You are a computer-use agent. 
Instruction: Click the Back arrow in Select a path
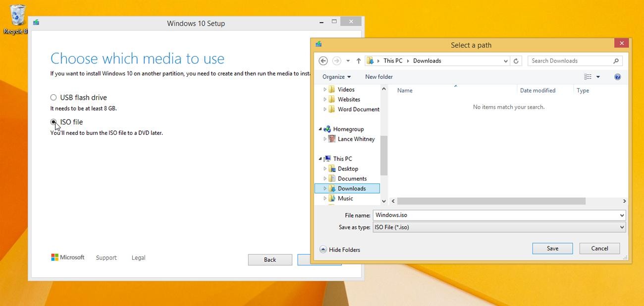(323, 61)
